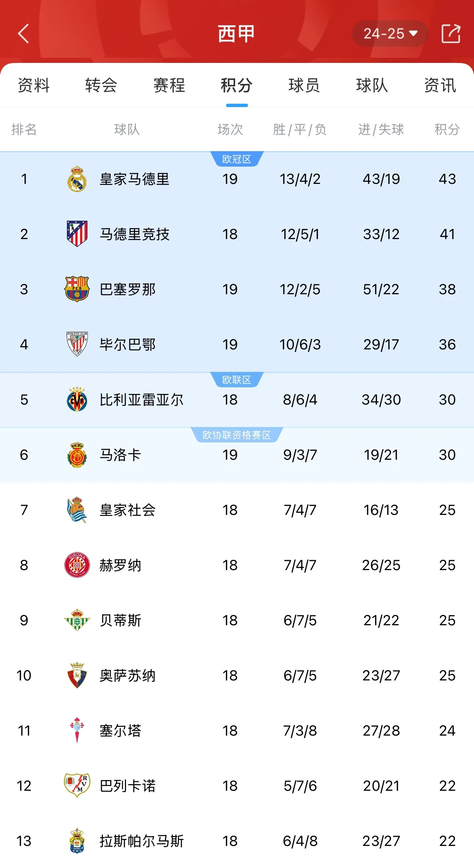Click the Villarreal yellow submarine crest

pyautogui.click(x=77, y=399)
